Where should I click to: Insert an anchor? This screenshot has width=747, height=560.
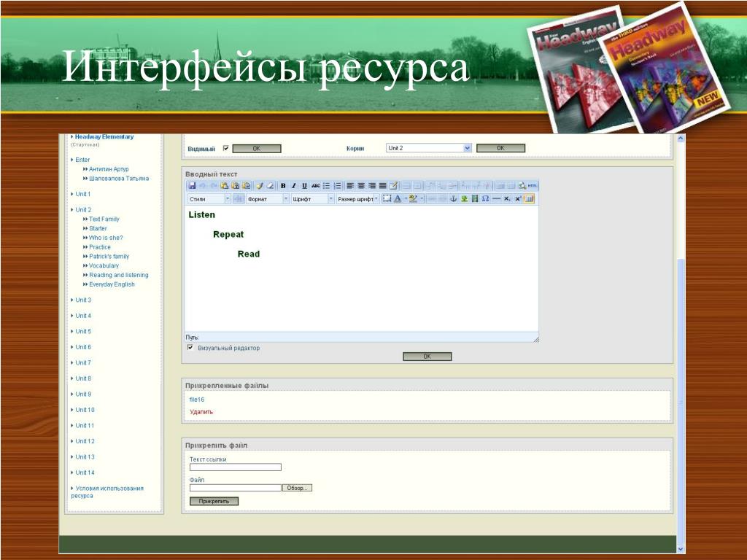click(x=454, y=198)
